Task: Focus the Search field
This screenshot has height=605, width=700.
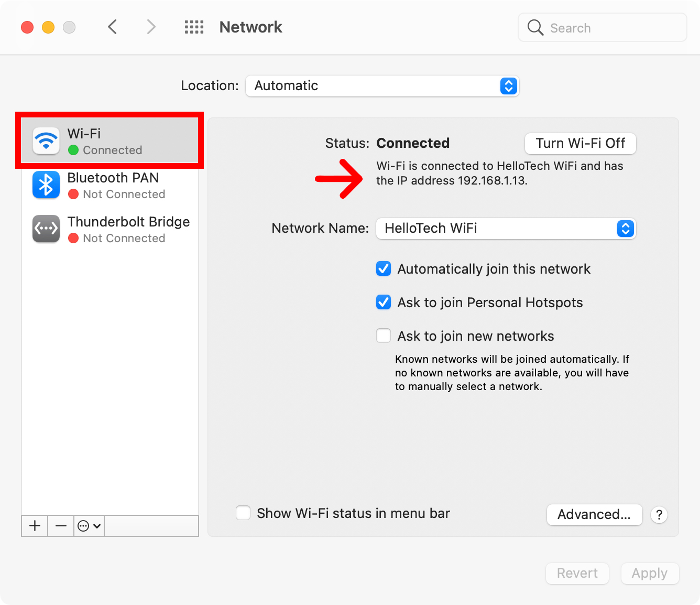Action: [x=603, y=27]
